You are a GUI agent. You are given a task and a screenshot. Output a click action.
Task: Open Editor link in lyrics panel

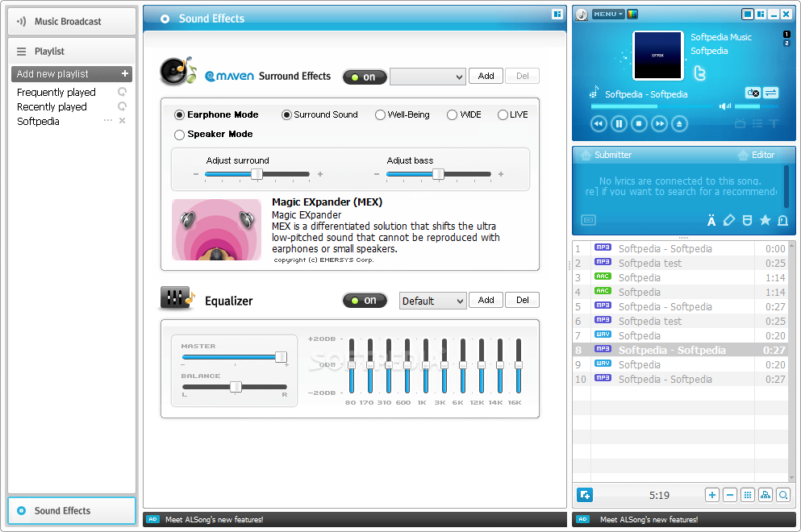(x=757, y=155)
